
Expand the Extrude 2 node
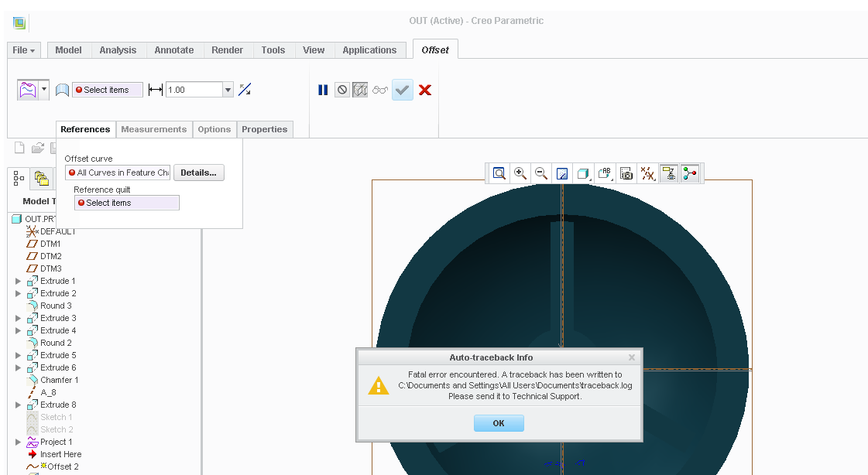(x=19, y=294)
